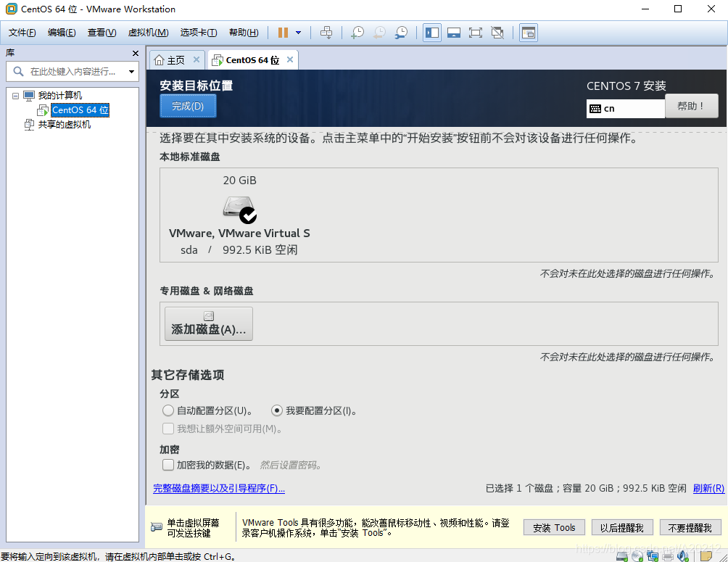The width and height of the screenshot is (728, 562).
Task: Click the hard disk status bar icon
Action: coord(623,556)
